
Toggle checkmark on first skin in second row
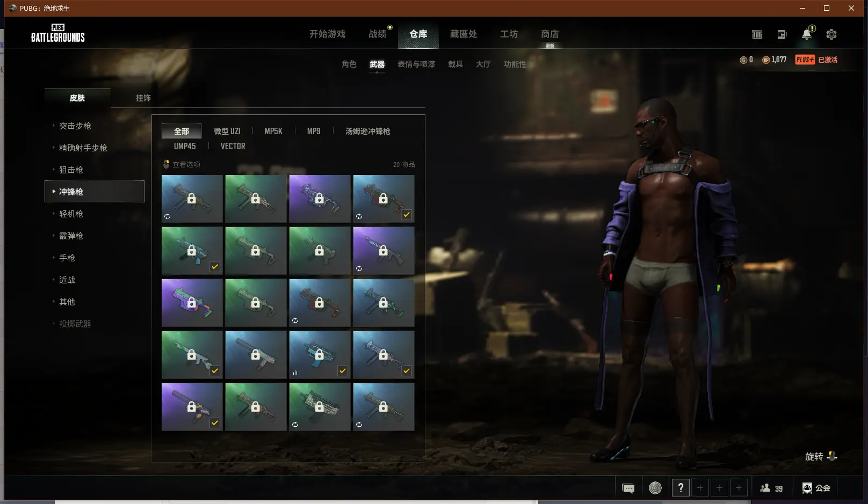click(x=215, y=267)
